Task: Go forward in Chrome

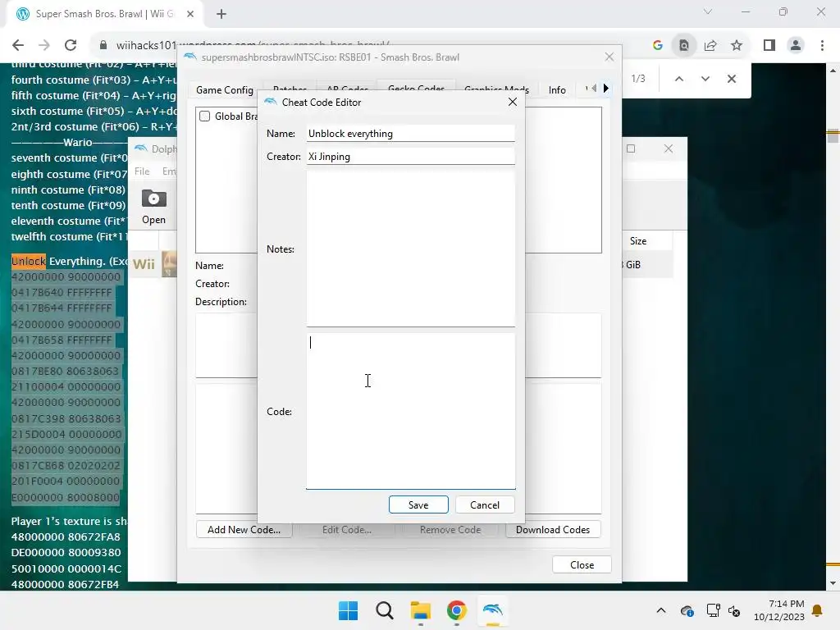Action: coord(44,45)
